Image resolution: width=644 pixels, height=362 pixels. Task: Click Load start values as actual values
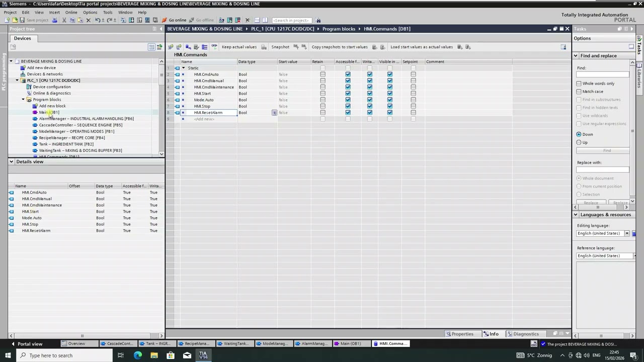[x=422, y=47]
